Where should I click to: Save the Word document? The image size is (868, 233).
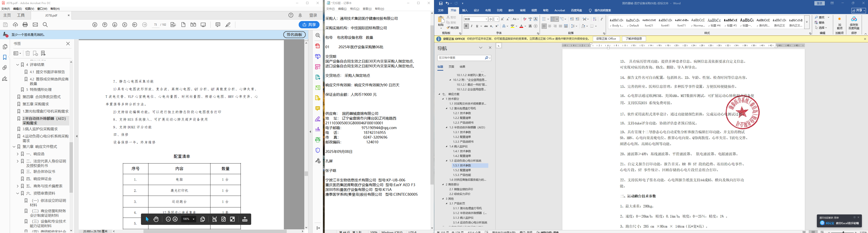tap(440, 3)
